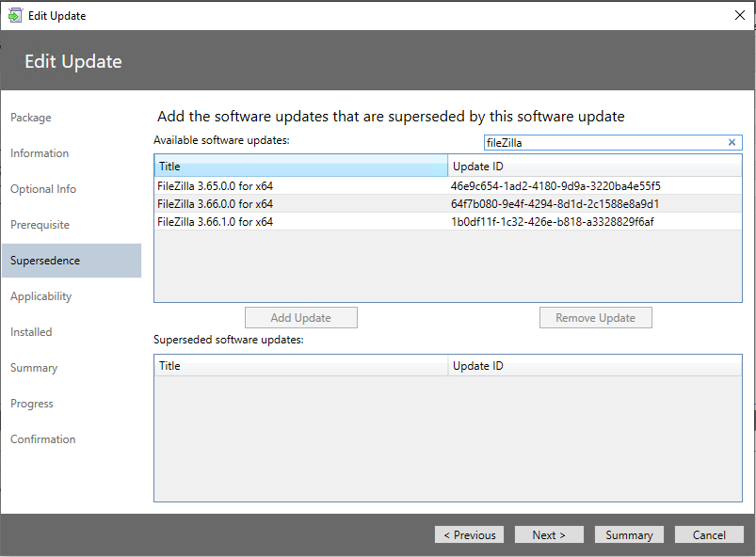
Task: Cancel the Edit Update wizard
Action: 709,534
